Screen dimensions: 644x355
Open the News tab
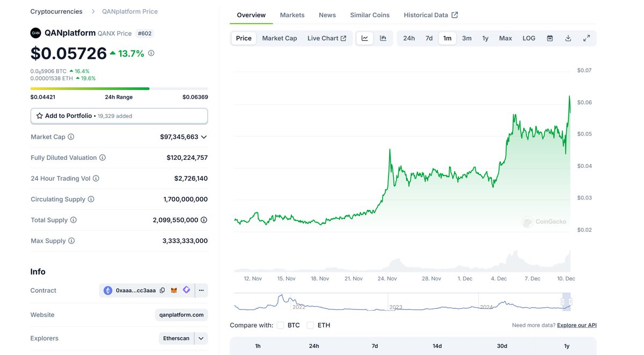pos(327,15)
